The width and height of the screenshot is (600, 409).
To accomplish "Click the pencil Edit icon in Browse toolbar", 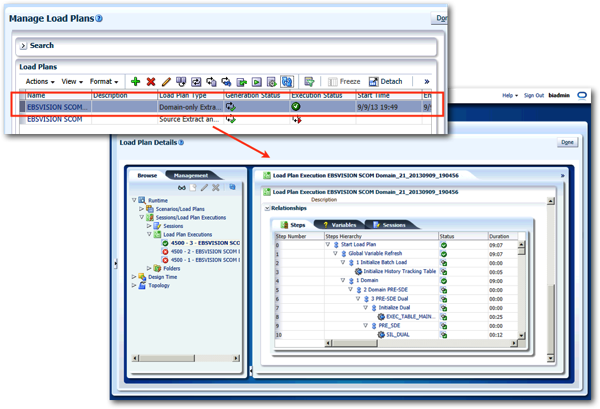I will click(204, 187).
